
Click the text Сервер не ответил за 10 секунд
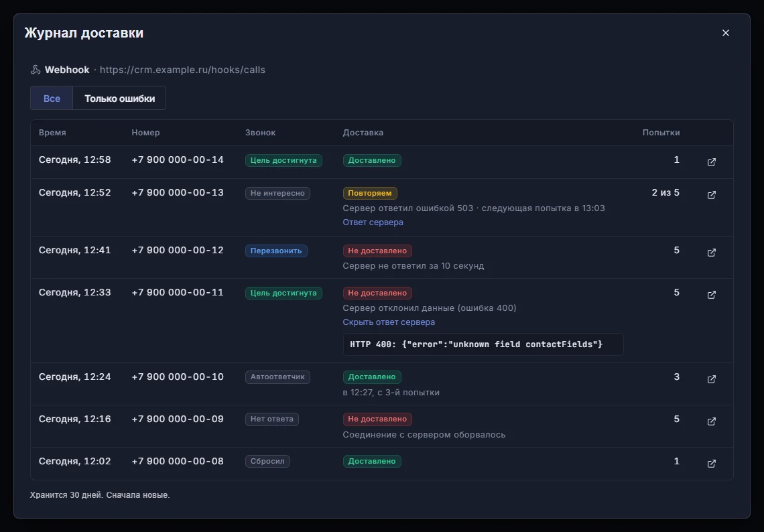[413, 266]
